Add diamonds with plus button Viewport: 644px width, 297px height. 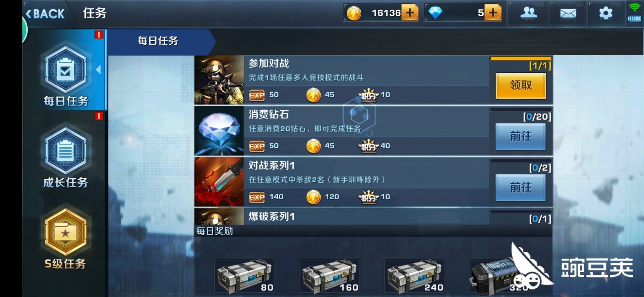coord(493,13)
